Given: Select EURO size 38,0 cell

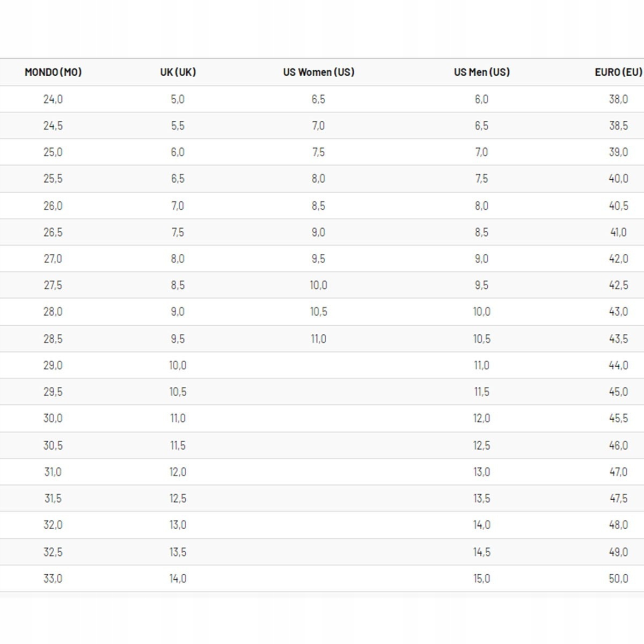Looking at the screenshot, I should point(618,99).
